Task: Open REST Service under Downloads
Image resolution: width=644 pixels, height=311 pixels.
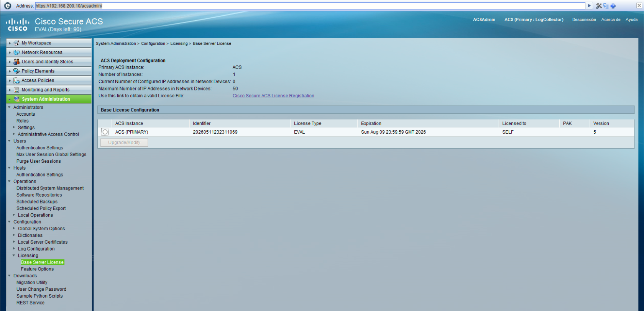Action: tap(30, 303)
